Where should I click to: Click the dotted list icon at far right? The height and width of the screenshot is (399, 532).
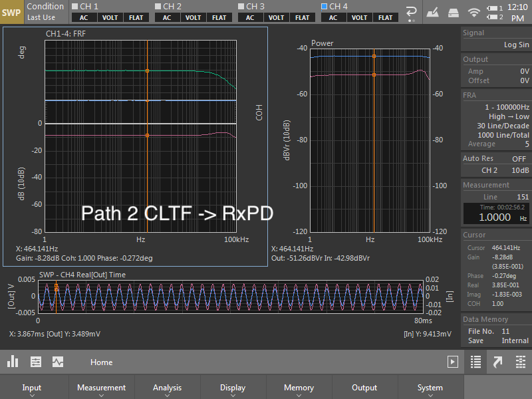520,362
